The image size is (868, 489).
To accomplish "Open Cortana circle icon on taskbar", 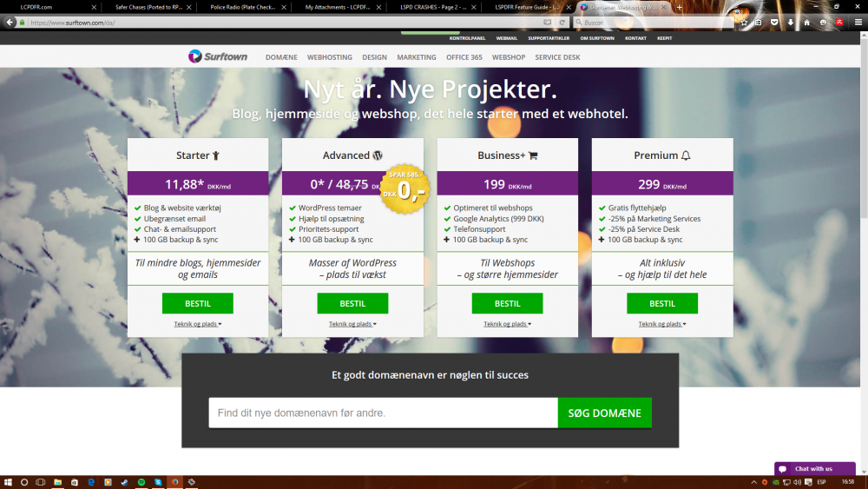I will point(23,482).
